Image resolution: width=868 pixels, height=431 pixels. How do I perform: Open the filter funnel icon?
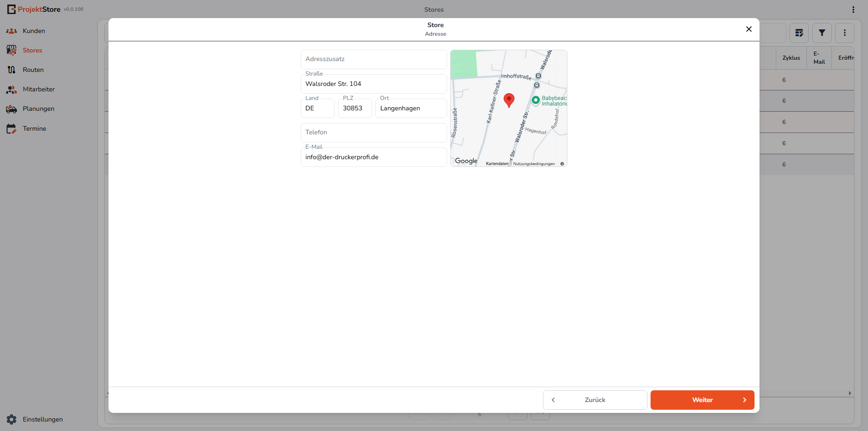(x=822, y=33)
